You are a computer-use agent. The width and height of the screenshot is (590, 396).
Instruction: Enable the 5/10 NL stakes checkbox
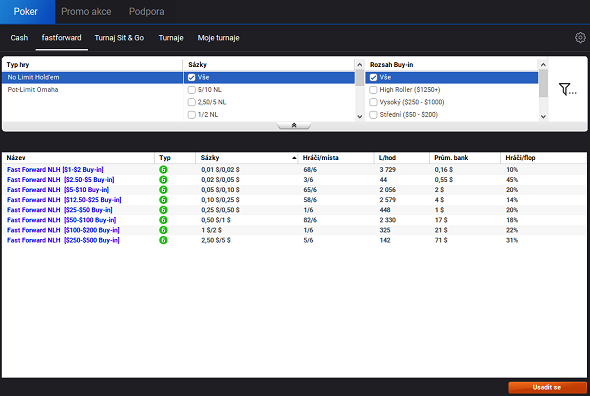(x=192, y=90)
